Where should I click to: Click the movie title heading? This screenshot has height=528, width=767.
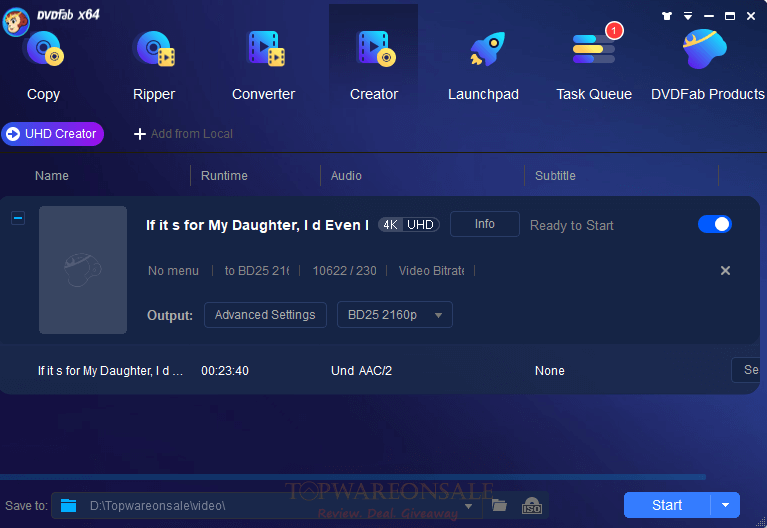pos(257,225)
